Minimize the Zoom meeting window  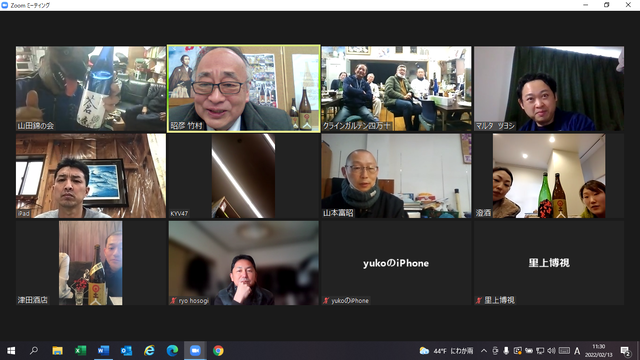point(586,5)
